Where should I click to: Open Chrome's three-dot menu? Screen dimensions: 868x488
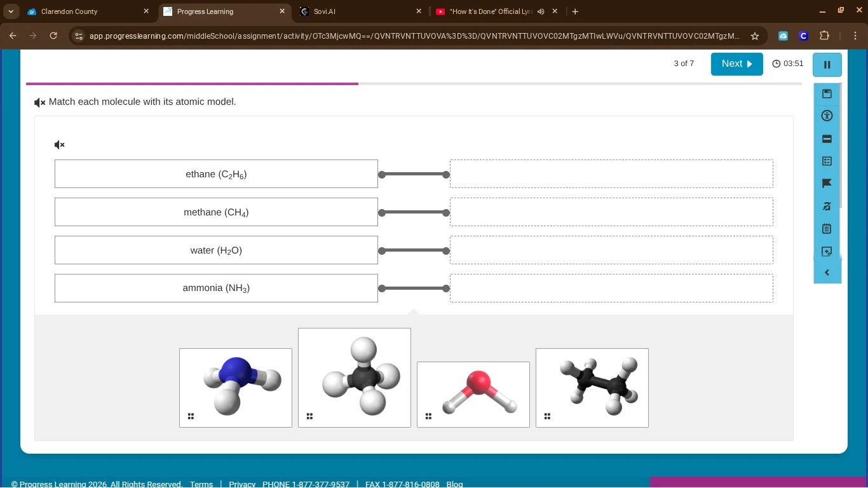[856, 36]
